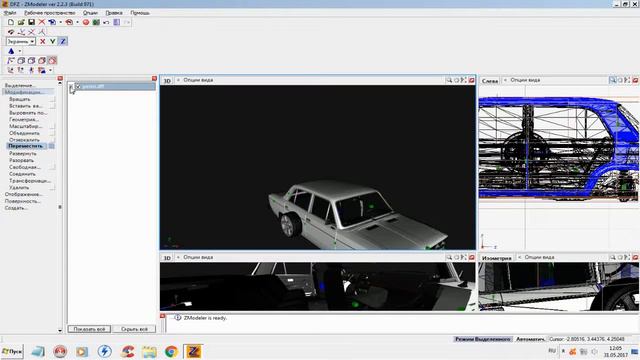Viewport: 640px width, 360px height.
Task: Click the red pin icon of the objects tree panel
Action: (x=154, y=78)
